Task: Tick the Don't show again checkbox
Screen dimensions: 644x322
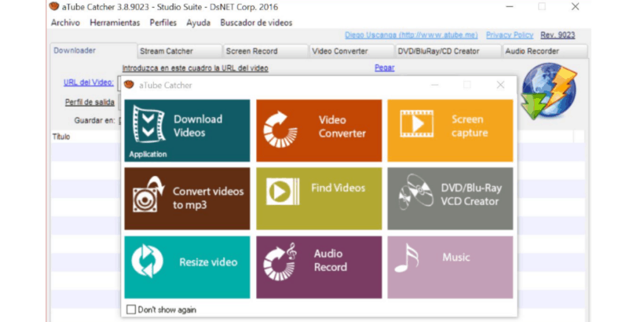Action: pyautogui.click(x=131, y=309)
